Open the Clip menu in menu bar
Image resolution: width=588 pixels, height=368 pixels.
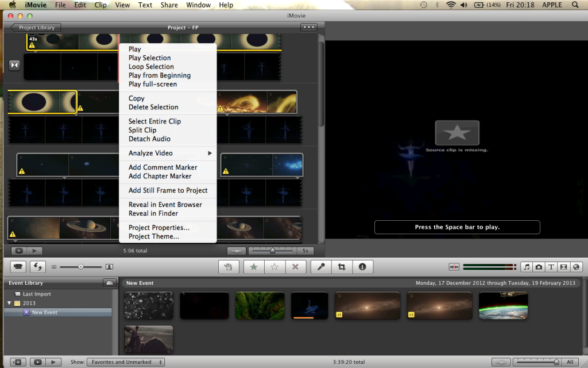100,5
